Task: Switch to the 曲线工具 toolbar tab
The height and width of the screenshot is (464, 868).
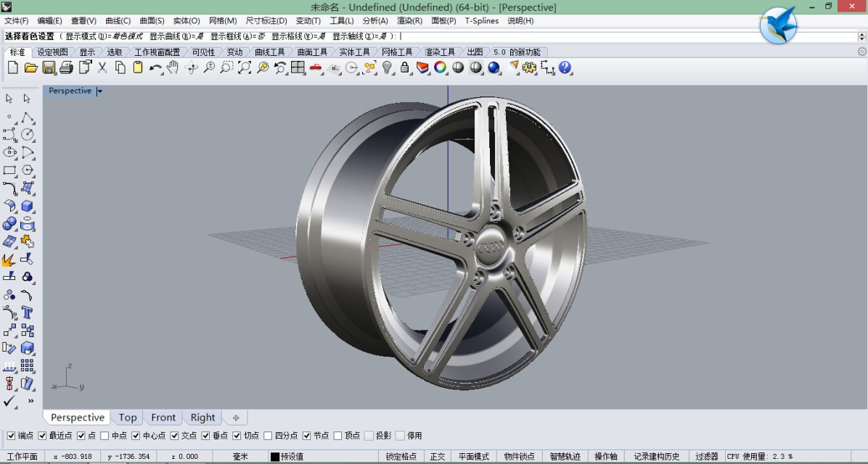Action: coord(269,52)
